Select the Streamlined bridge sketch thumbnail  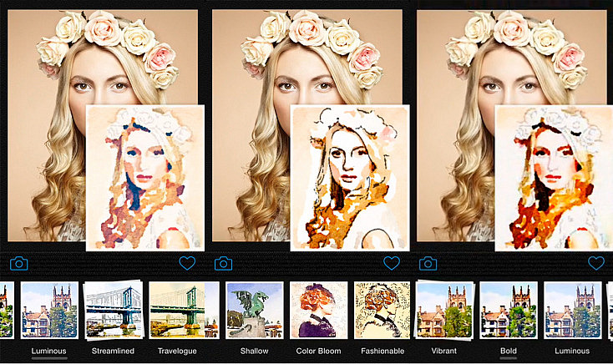[x=114, y=311]
